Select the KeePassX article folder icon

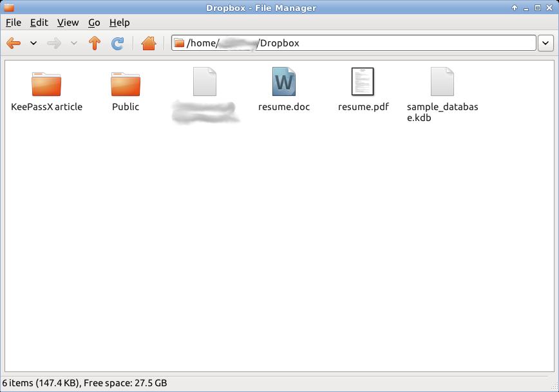coord(46,84)
